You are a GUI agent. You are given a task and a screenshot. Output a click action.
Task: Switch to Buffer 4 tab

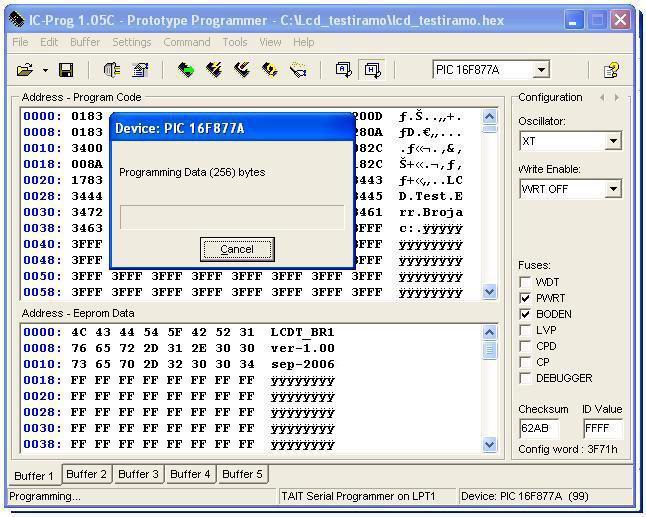(x=190, y=474)
